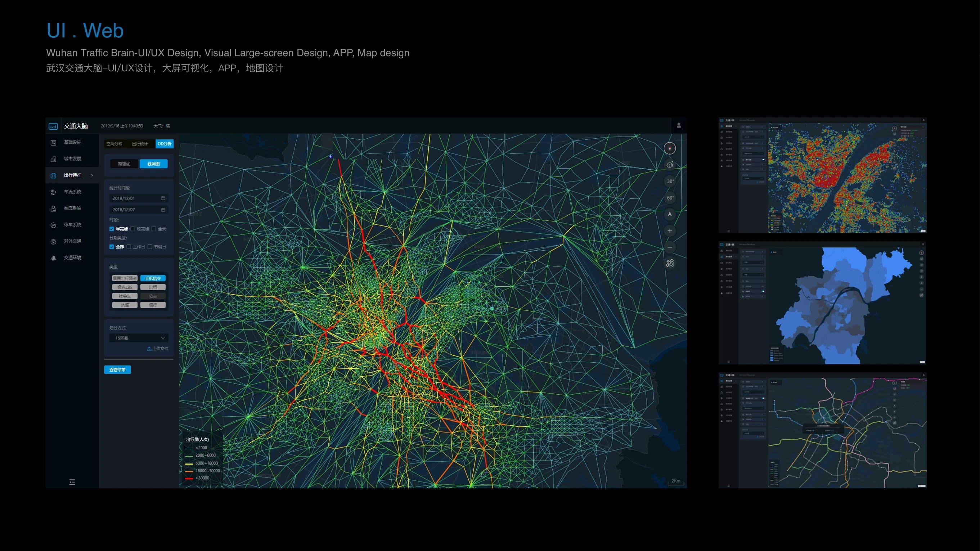Click the zoom in plus button
Screen dimensions: 980x551
click(x=670, y=230)
